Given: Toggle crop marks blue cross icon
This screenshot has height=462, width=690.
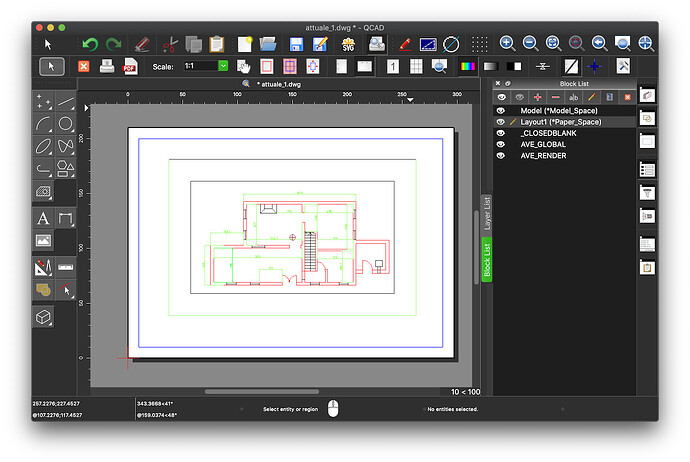Looking at the screenshot, I should coord(594,66).
